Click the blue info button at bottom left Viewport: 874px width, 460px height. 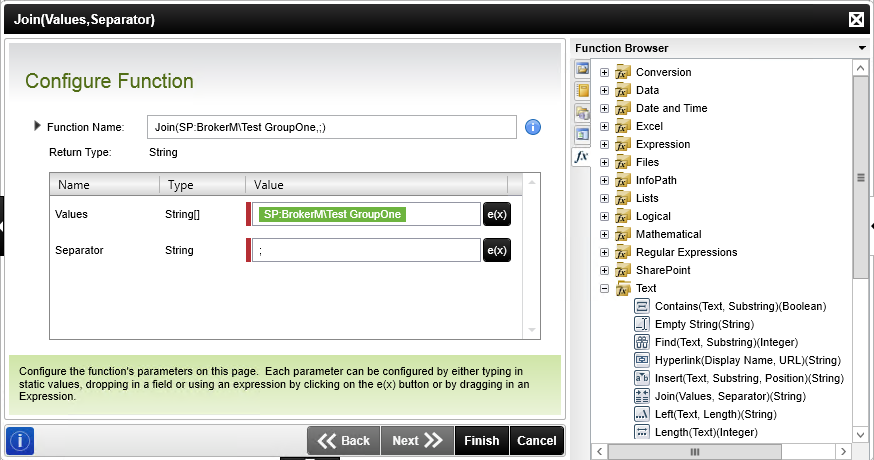[x=20, y=441]
